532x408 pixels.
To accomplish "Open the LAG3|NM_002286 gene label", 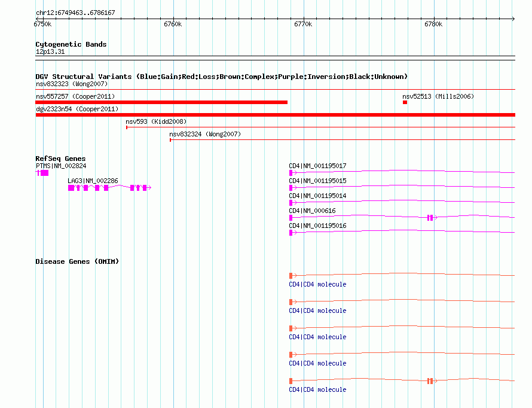I will (93, 181).
